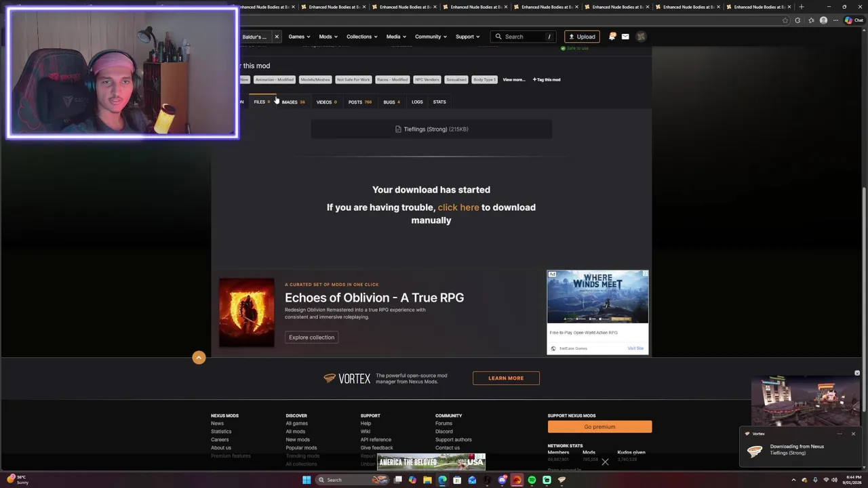This screenshot has height=488, width=868.
Task: Open the messages envelope icon
Action: point(625,37)
